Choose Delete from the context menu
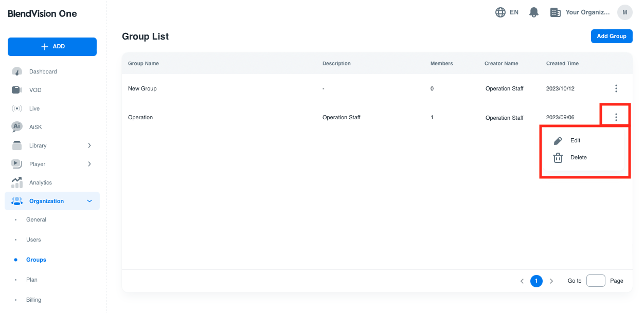The image size is (644, 313). 578,158
